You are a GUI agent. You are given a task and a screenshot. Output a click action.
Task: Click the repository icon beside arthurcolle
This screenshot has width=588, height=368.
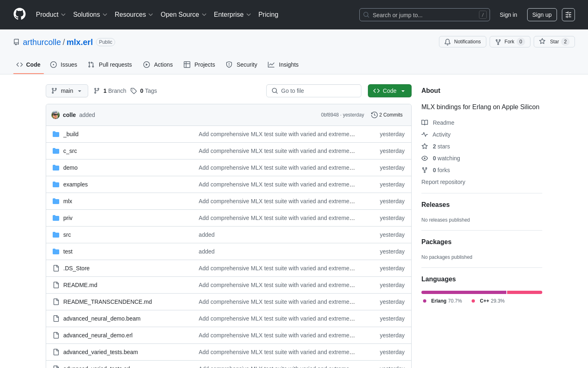[x=16, y=42]
